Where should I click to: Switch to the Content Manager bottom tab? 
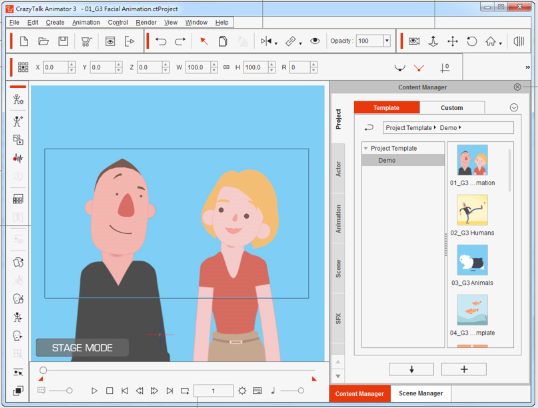[x=360, y=394]
